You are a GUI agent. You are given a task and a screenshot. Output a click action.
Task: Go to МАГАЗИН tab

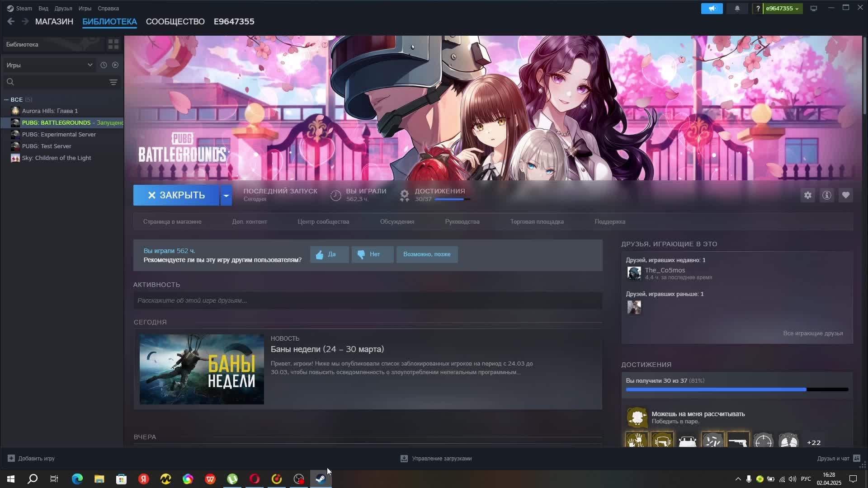(54, 21)
